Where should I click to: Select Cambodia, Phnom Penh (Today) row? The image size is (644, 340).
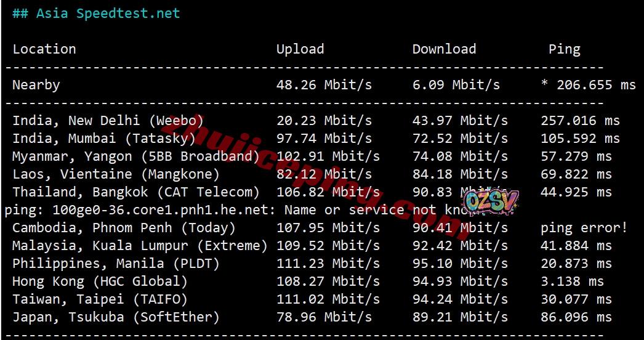tap(124, 228)
